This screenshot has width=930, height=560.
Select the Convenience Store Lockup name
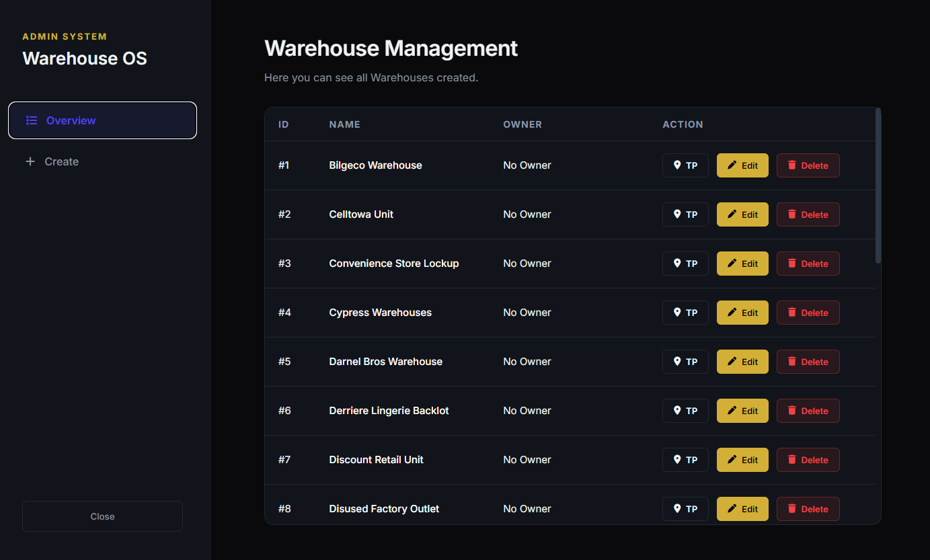394,264
